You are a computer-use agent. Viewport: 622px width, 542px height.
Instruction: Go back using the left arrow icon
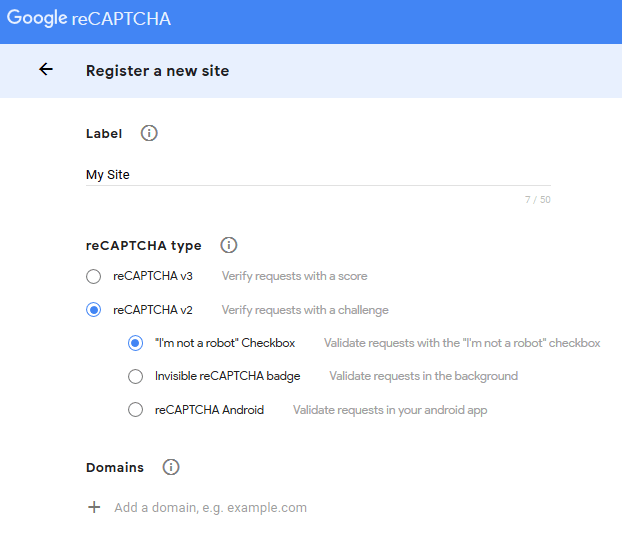tap(46, 69)
